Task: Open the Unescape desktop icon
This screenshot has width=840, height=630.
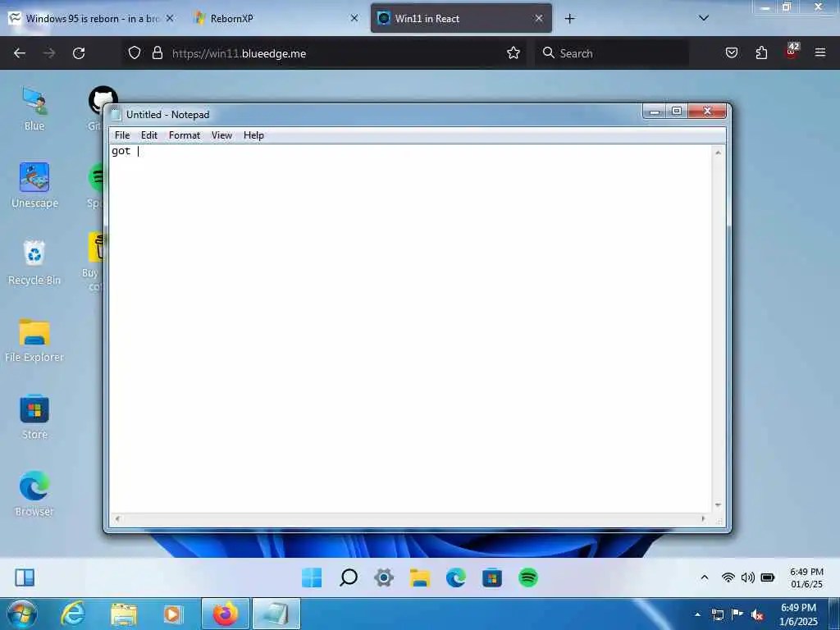Action: [34, 185]
